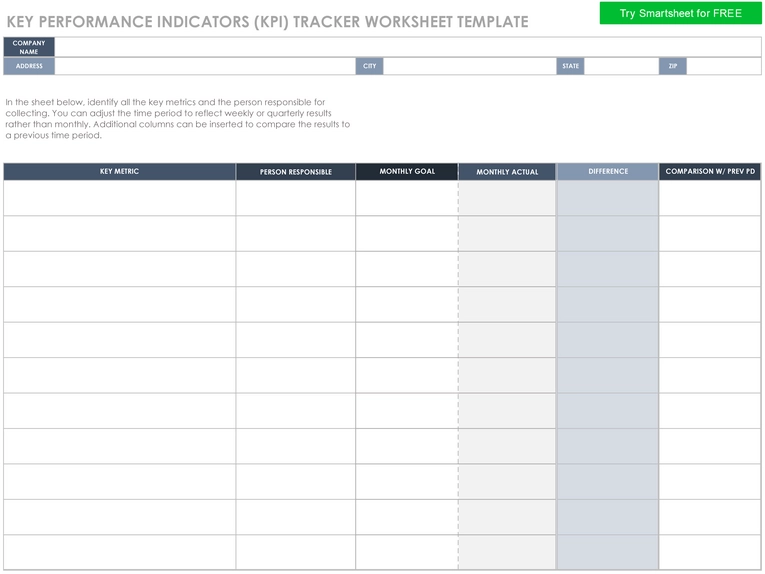The height and width of the screenshot is (574, 765).
Task: Click the State input field
Action: (621, 66)
